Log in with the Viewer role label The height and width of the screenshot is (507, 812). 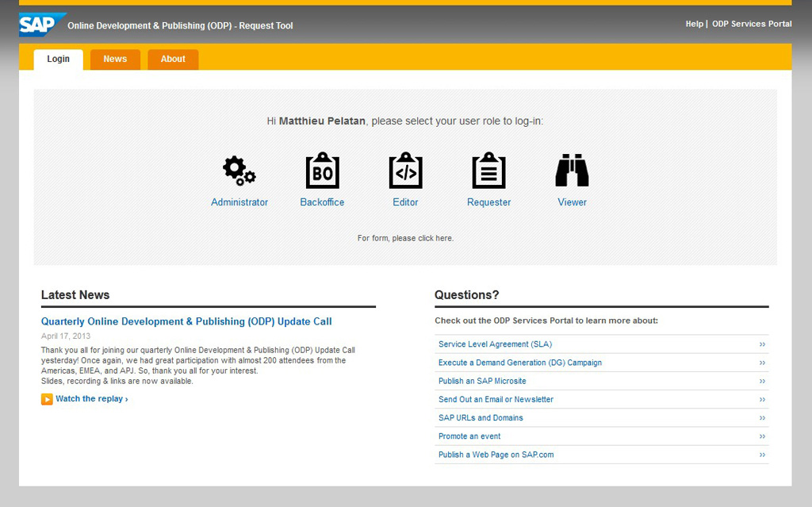click(x=573, y=202)
